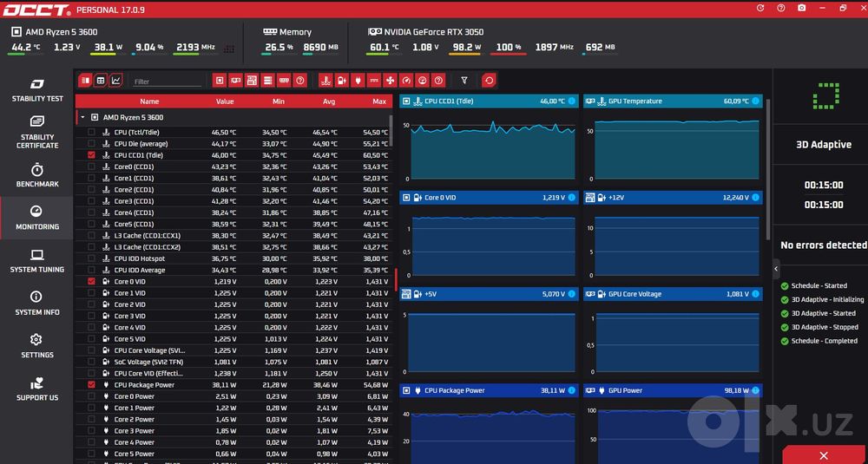The image size is (868, 464).
Task: Click the graph panel vertical scrollbar
Action: point(767,172)
